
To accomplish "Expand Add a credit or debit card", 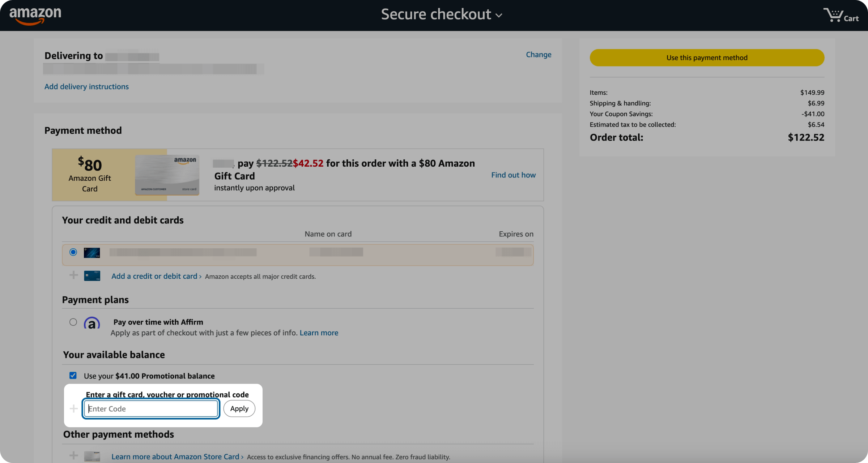I will [x=156, y=276].
